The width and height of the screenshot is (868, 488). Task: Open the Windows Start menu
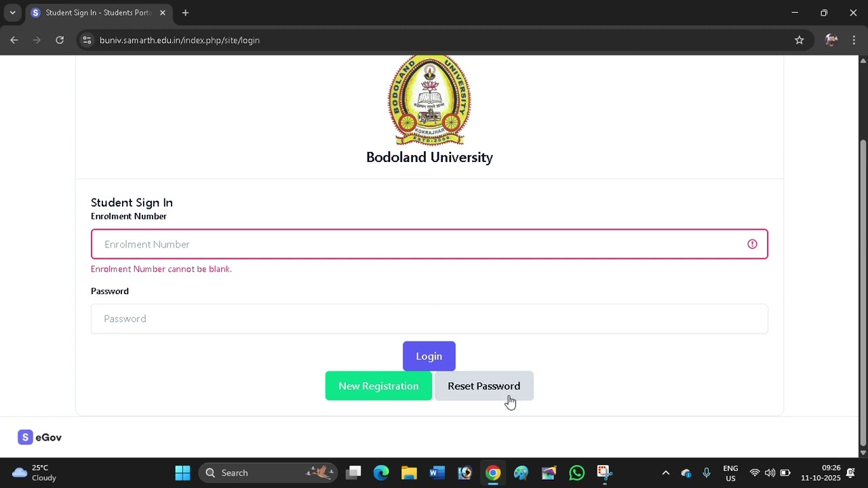[x=183, y=472]
